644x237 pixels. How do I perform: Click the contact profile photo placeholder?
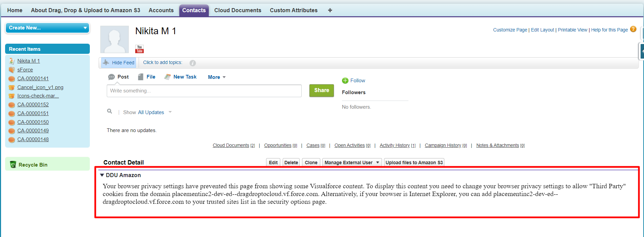(x=115, y=39)
